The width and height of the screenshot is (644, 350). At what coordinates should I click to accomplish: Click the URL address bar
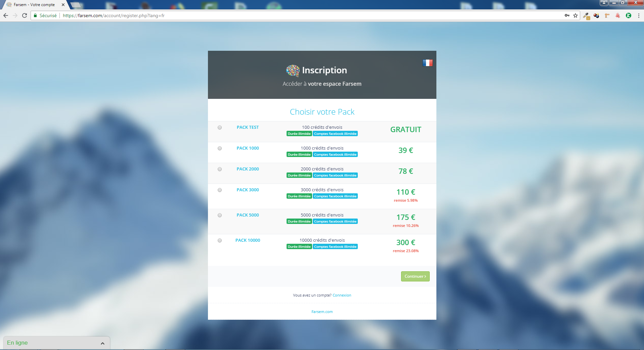click(302, 15)
